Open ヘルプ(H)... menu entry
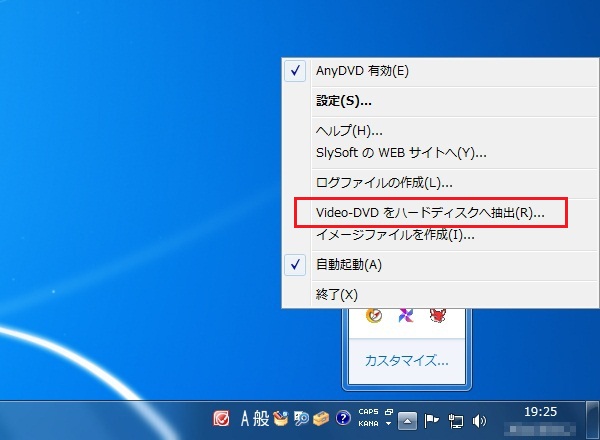600x440 pixels. click(440, 131)
